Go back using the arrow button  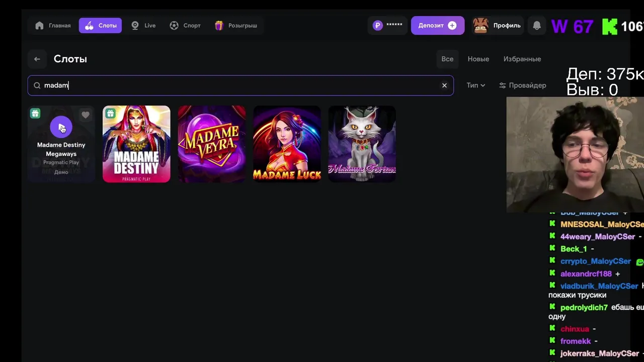(x=37, y=59)
